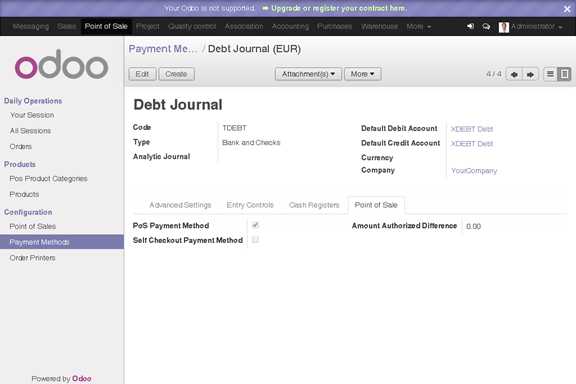Viewport: 576px width, 384px height.
Task: Click the announcement speaker icon
Action: 470,26
